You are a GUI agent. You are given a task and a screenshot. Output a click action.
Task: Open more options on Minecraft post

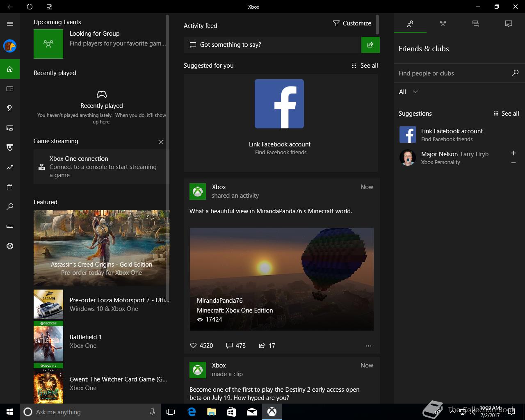click(368, 346)
